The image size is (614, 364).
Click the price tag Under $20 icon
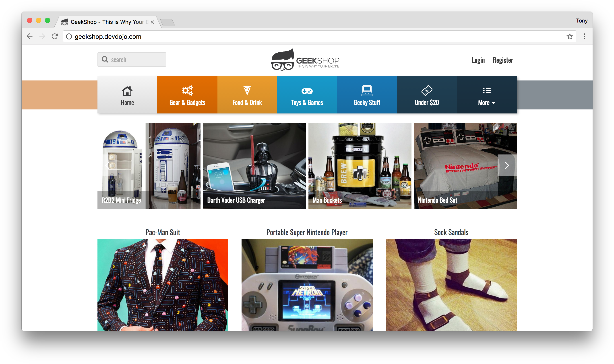click(427, 90)
